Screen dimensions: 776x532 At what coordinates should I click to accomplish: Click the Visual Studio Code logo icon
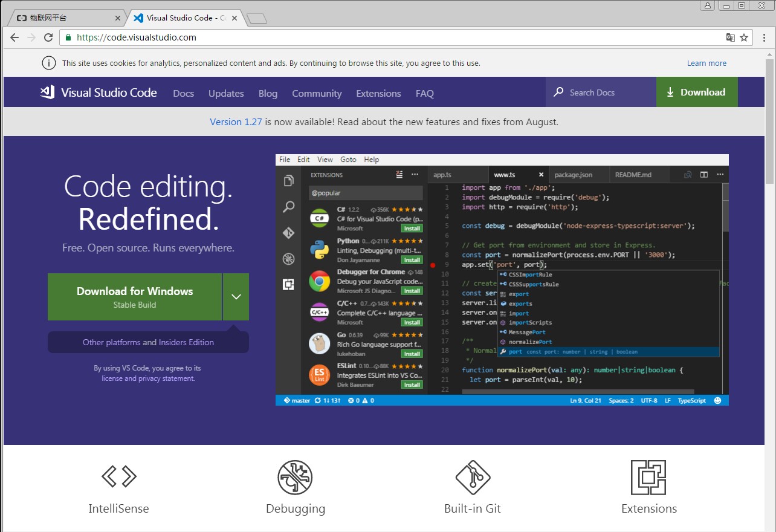47,92
